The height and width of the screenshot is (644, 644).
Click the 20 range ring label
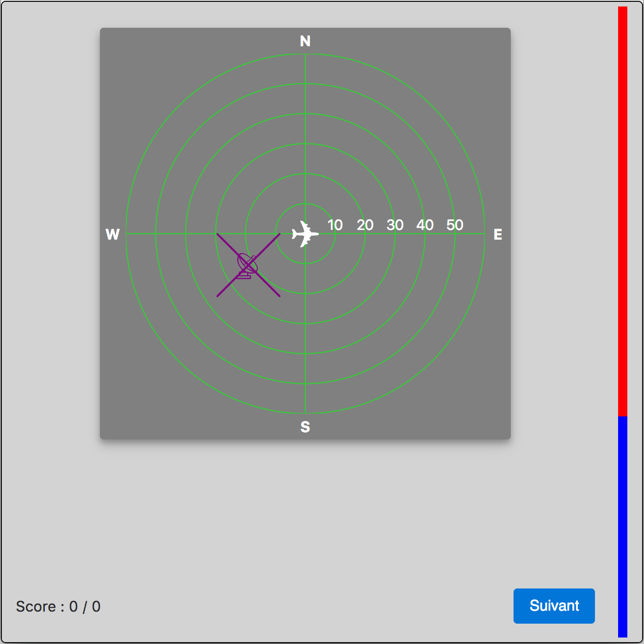tap(365, 225)
